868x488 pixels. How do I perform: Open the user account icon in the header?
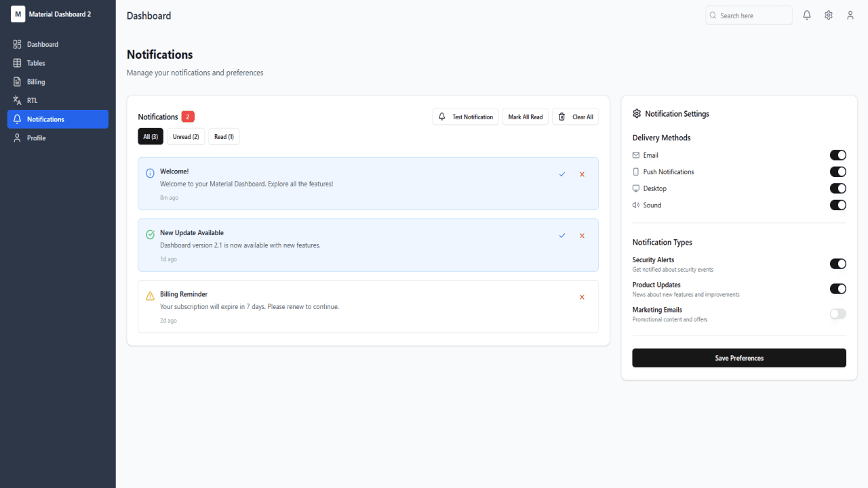850,15
